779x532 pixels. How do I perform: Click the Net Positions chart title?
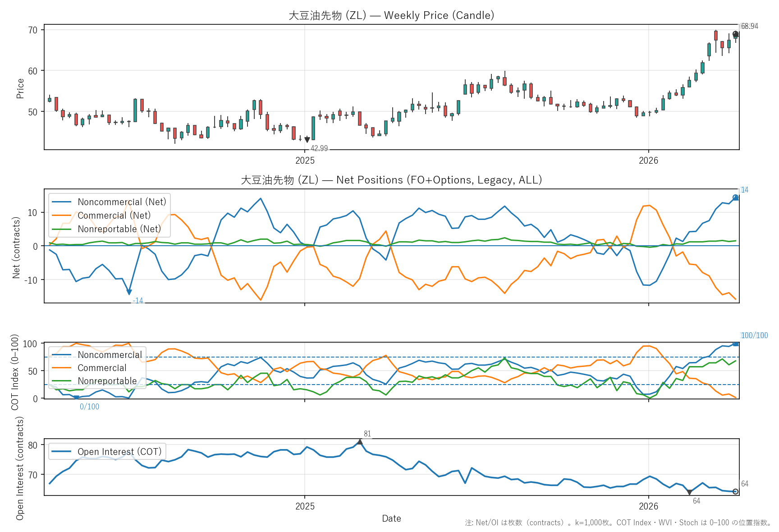click(391, 180)
